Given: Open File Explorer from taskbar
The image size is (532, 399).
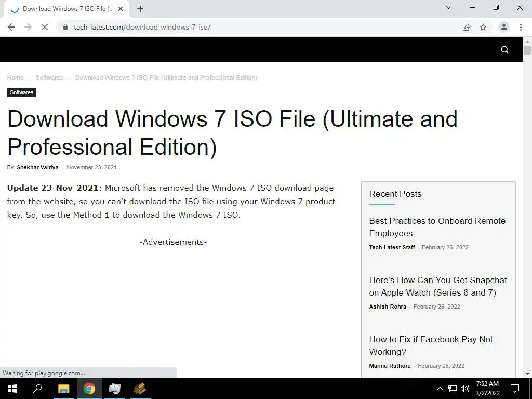Looking at the screenshot, I should (63, 389).
